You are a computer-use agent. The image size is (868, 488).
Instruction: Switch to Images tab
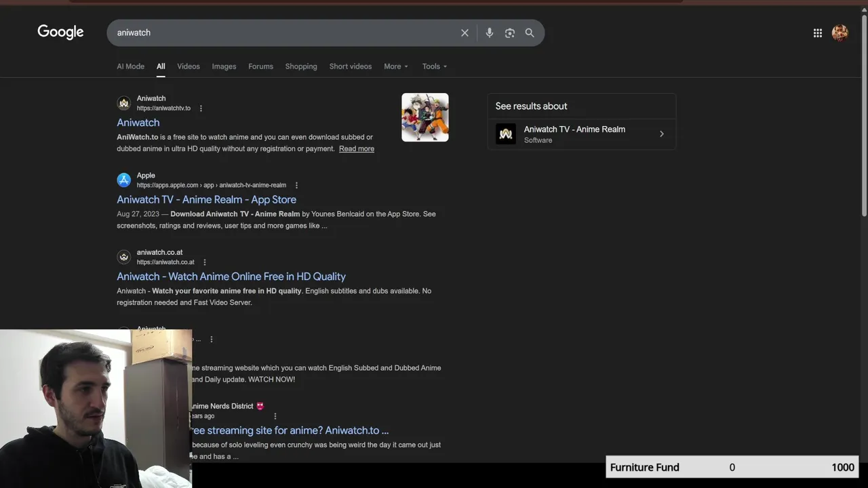click(x=224, y=66)
